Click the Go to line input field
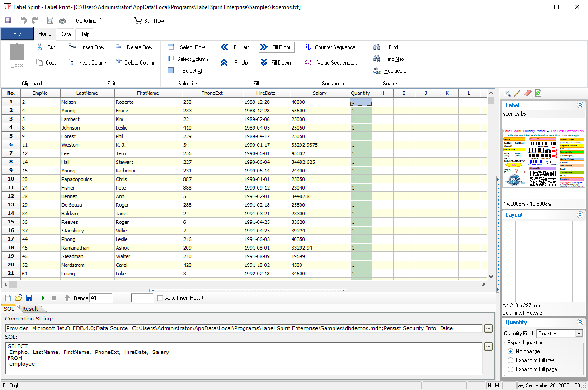This screenshot has width=588, height=390. pos(111,21)
